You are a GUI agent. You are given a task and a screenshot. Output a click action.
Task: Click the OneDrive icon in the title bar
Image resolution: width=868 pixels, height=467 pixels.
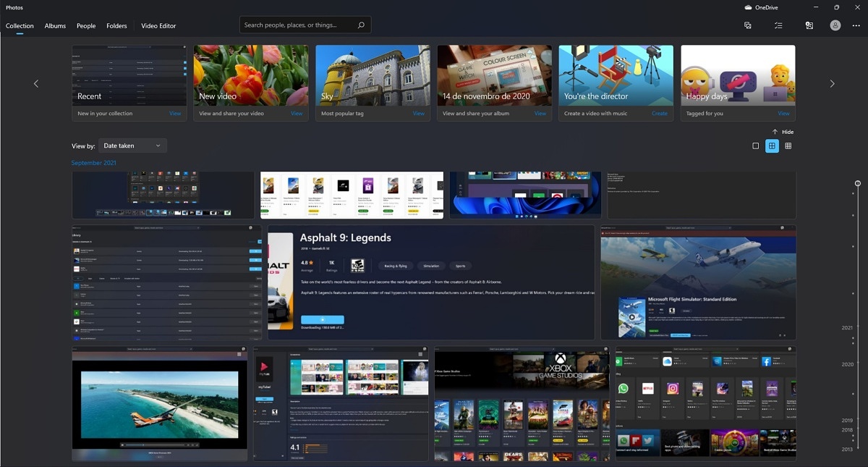coord(747,7)
